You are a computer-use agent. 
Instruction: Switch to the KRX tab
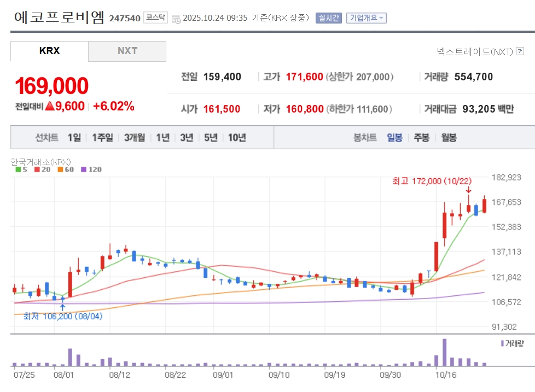pyautogui.click(x=49, y=51)
